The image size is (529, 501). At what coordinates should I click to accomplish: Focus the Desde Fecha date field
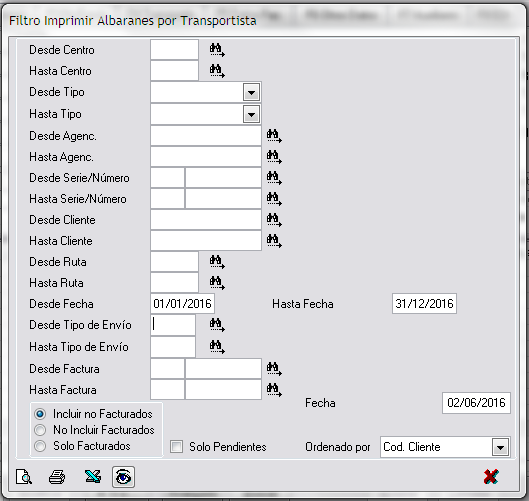(x=182, y=304)
